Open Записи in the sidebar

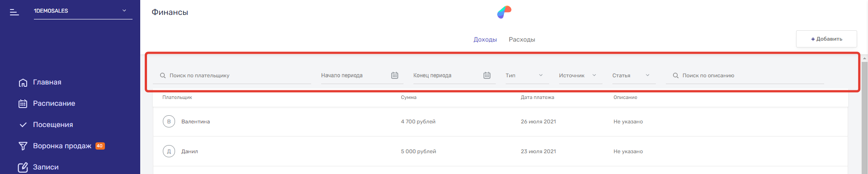[x=46, y=167]
